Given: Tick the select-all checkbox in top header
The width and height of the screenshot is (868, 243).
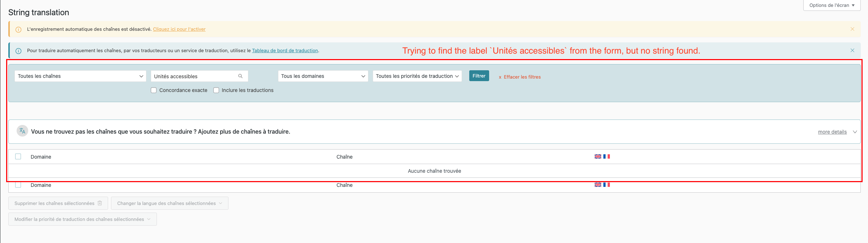Looking at the screenshot, I should pos(18,156).
